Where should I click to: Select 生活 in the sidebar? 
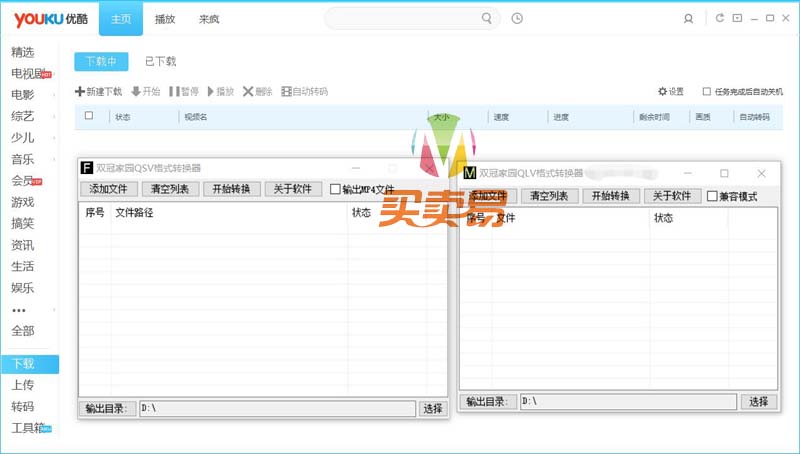(23, 266)
